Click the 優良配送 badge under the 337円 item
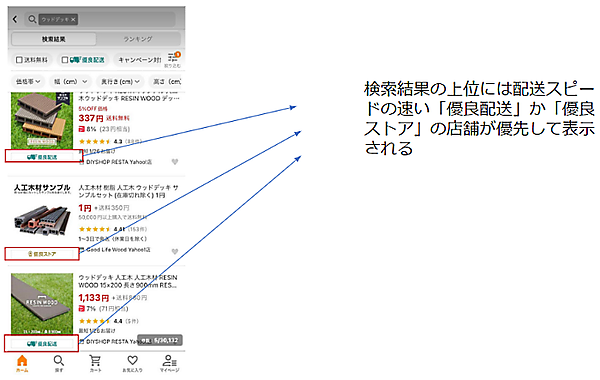 tap(42, 157)
